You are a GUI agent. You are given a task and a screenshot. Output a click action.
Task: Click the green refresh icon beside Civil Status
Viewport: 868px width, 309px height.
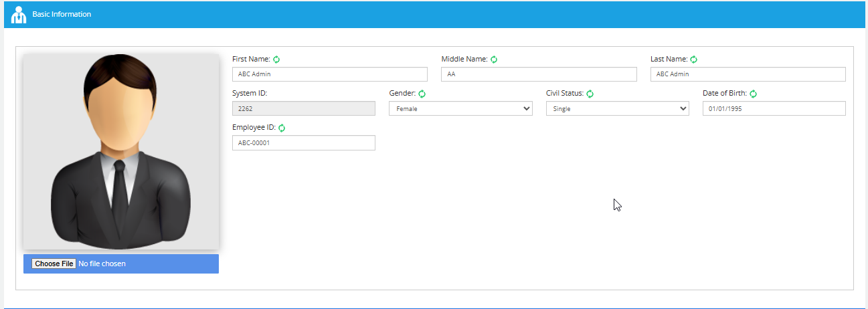coord(590,94)
